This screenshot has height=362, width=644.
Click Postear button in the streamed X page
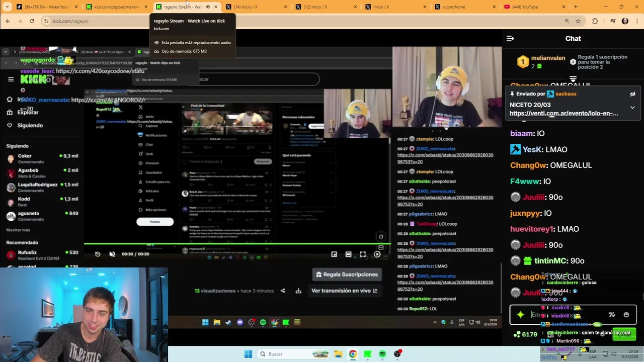(x=155, y=222)
